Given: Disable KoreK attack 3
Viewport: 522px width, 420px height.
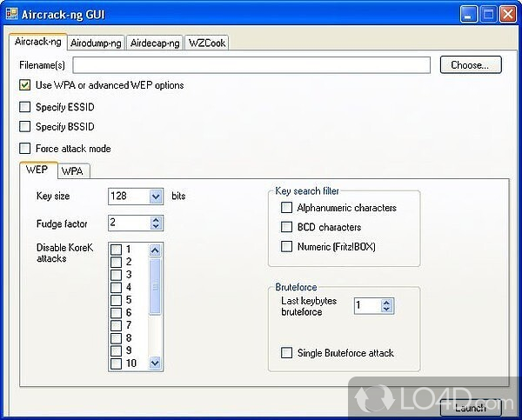Looking at the screenshot, I should click(x=117, y=275).
